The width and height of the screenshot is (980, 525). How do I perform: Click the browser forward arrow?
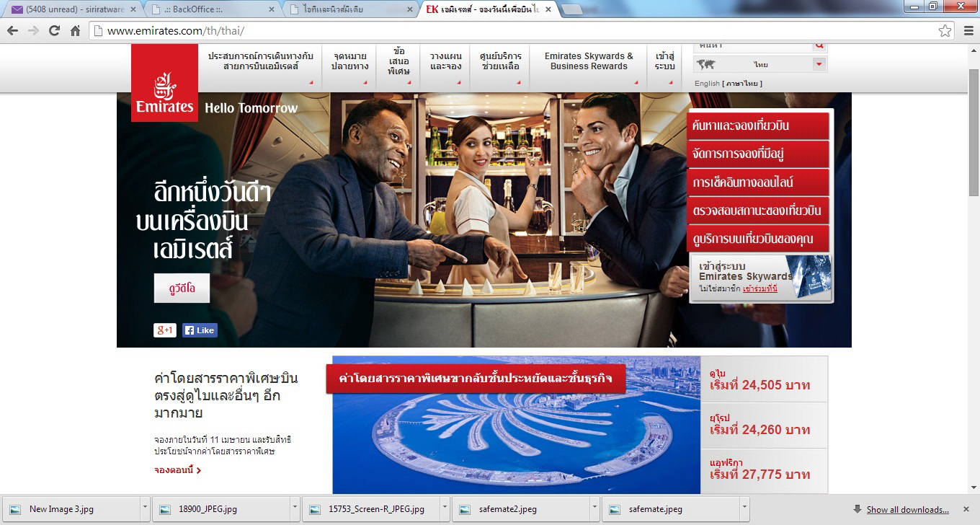(33, 31)
